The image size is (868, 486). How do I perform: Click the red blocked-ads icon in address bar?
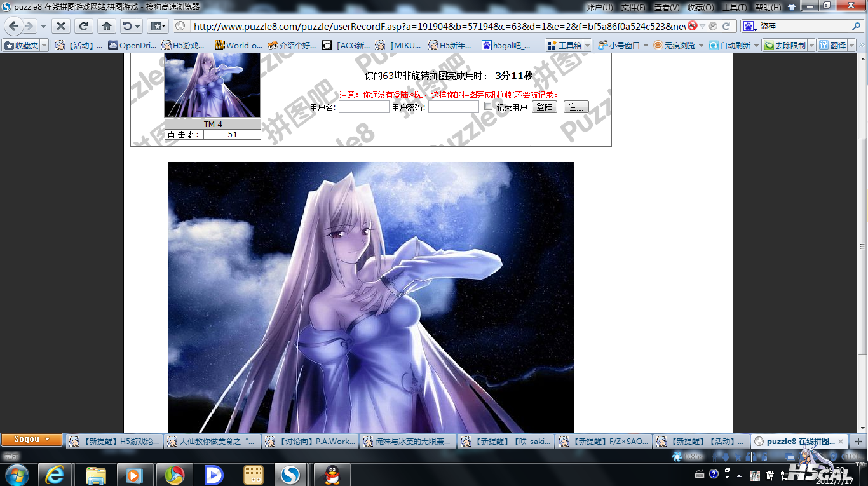(693, 26)
